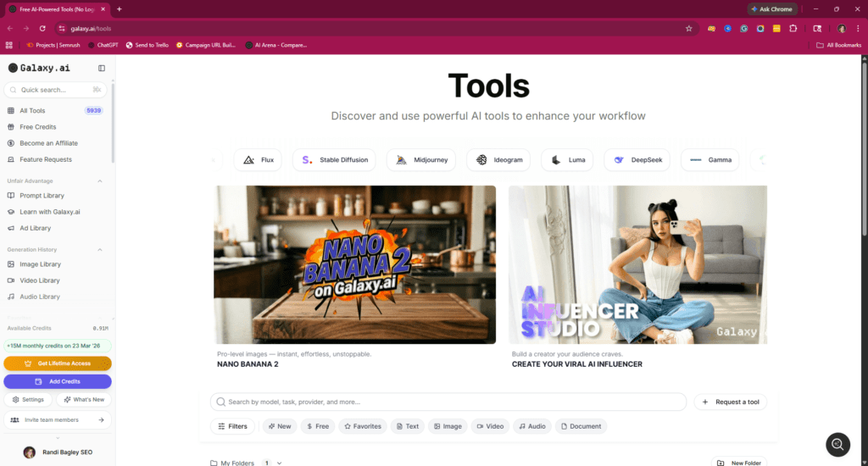This screenshot has height=466, width=868.
Task: Toggle the Favorites filter chip
Action: pyautogui.click(x=363, y=426)
